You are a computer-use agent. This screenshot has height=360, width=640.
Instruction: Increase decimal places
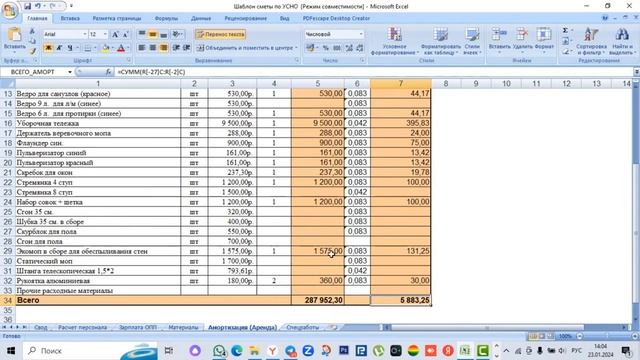(x=349, y=48)
